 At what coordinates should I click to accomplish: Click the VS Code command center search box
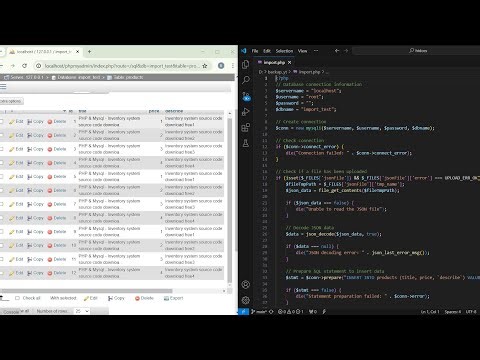[417, 51]
